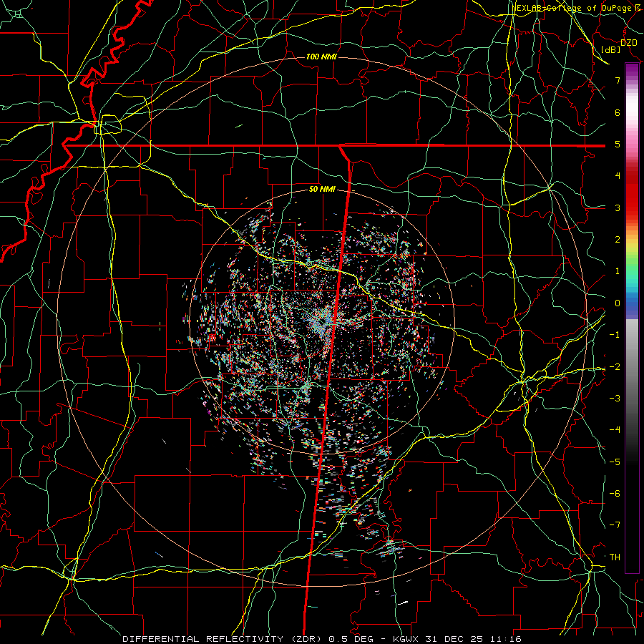Click the 6 dB label on the color scale
Image resolution: width=644 pixels, height=644 pixels.
tap(618, 112)
